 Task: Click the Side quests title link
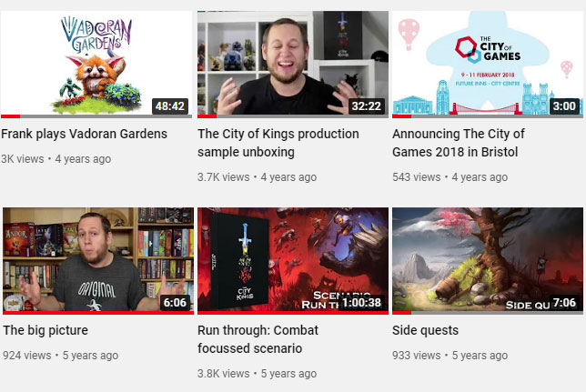pyautogui.click(x=425, y=330)
